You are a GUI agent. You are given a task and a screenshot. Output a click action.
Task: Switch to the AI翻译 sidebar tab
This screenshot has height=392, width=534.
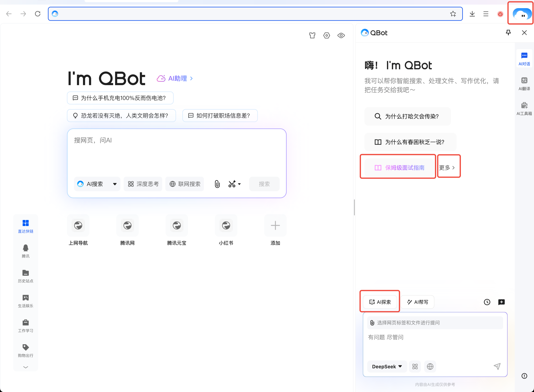coord(524,84)
